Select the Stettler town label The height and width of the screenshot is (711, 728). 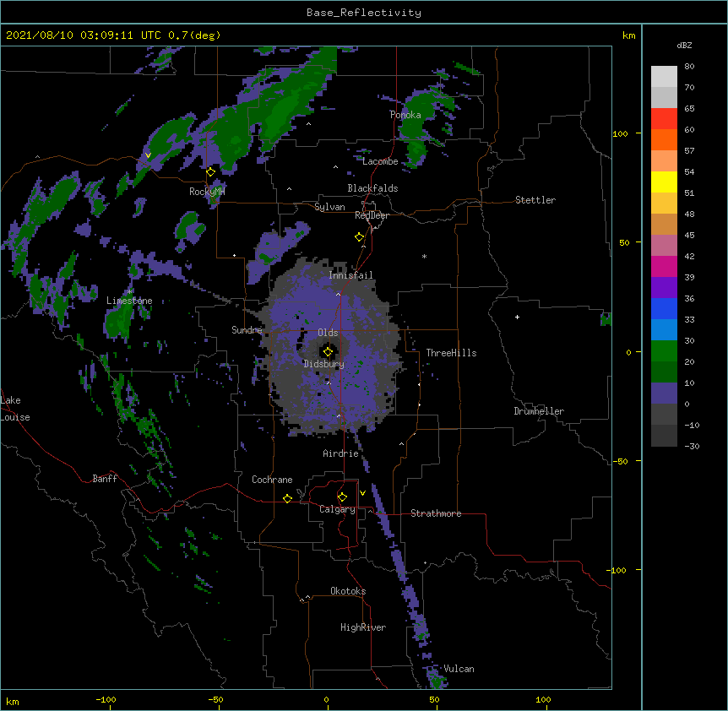[x=535, y=200]
